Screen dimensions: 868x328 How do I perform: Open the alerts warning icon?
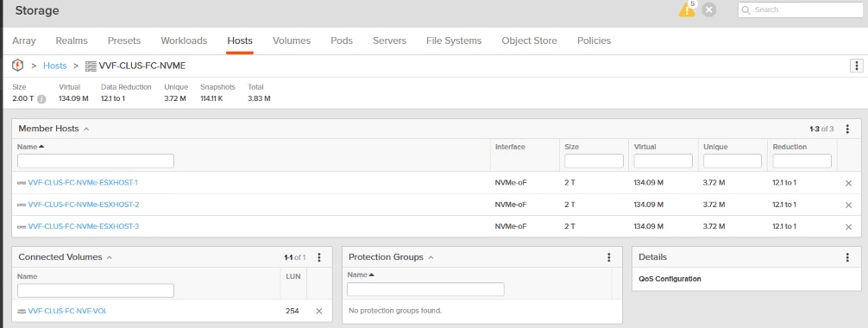687,10
